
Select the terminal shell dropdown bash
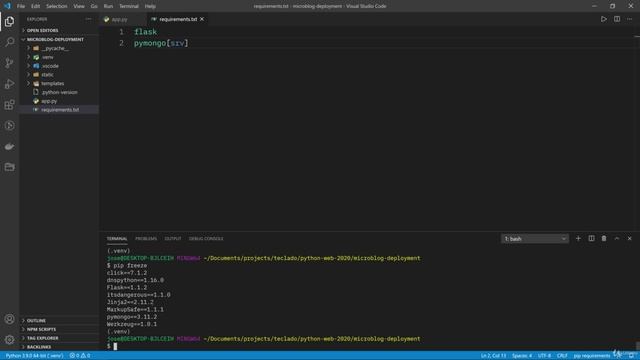coord(535,238)
